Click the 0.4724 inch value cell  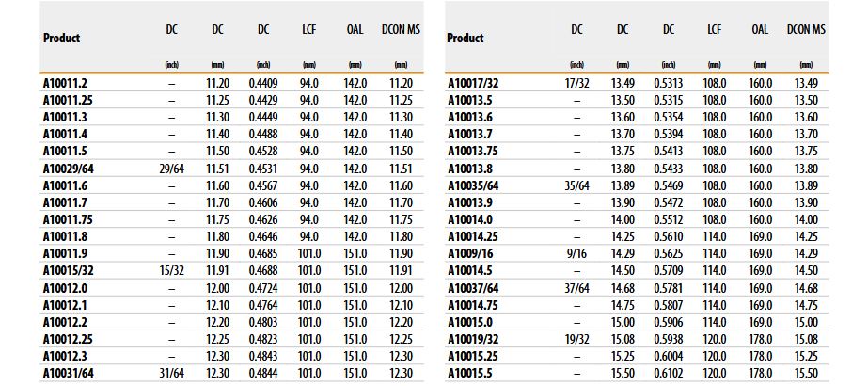point(263,288)
